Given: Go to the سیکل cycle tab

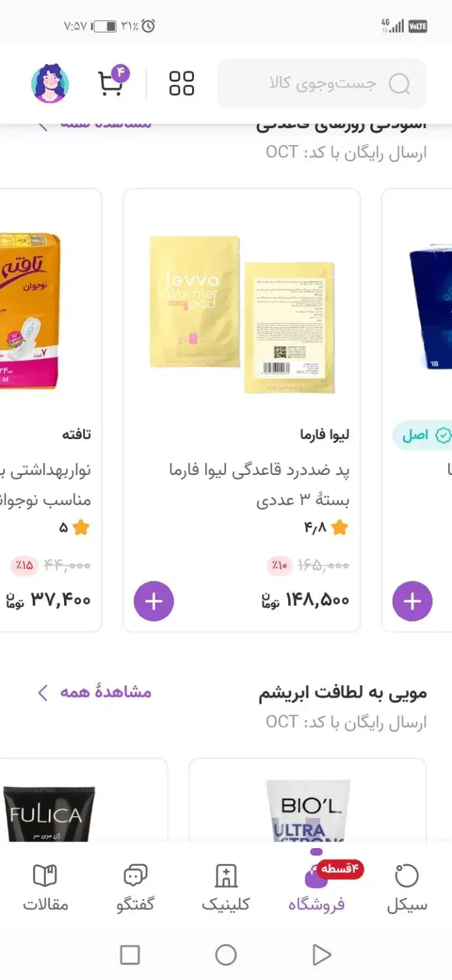Looking at the screenshot, I should coord(407,887).
